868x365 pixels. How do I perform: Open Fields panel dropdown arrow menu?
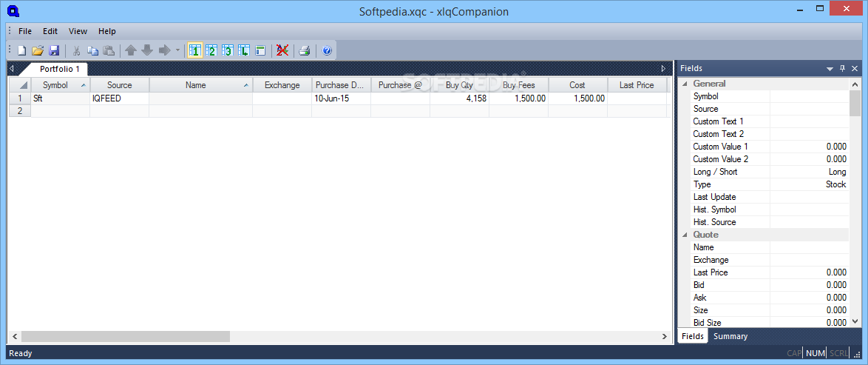point(830,69)
